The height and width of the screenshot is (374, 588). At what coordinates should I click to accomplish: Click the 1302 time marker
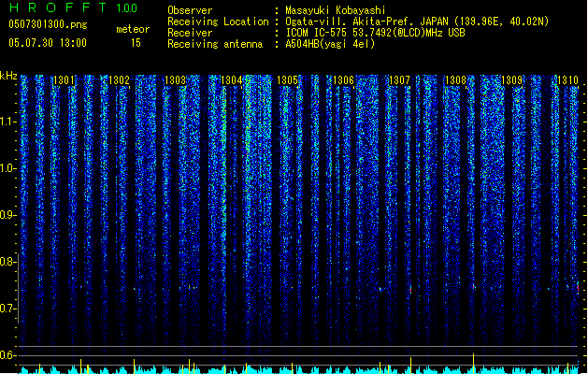click(119, 79)
